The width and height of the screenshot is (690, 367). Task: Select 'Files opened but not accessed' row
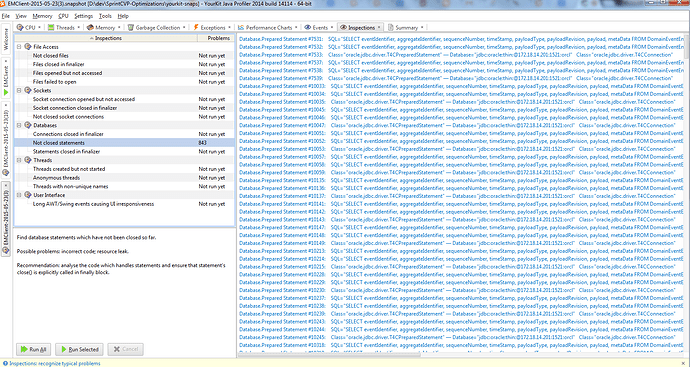[x=125, y=73]
